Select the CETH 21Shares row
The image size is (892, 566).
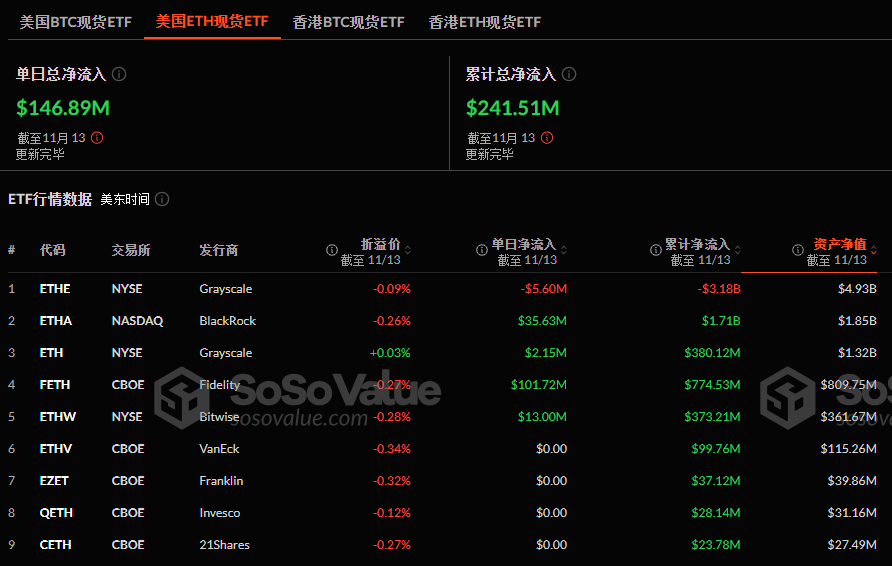point(224,545)
